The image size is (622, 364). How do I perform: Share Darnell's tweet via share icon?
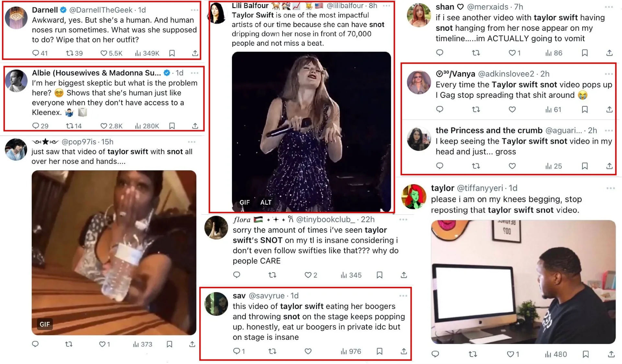(x=195, y=53)
